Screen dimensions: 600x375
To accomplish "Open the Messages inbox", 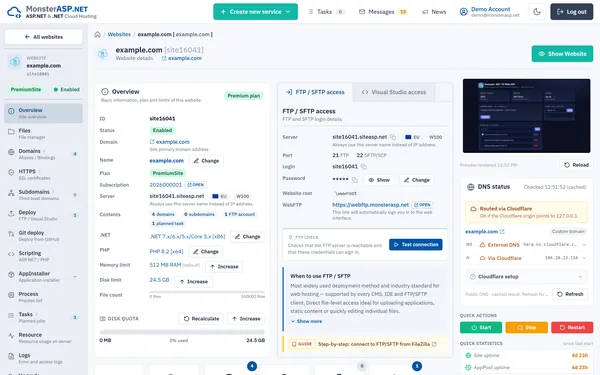I will [x=383, y=12].
